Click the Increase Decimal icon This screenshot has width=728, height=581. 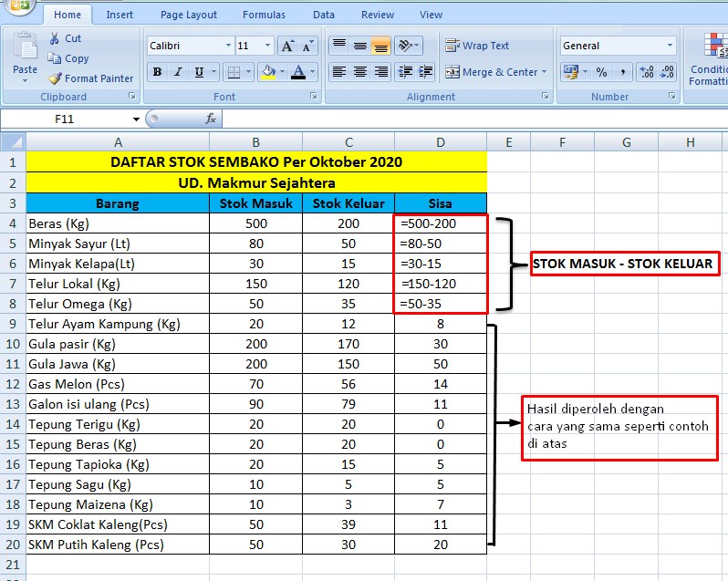pyautogui.click(x=645, y=72)
